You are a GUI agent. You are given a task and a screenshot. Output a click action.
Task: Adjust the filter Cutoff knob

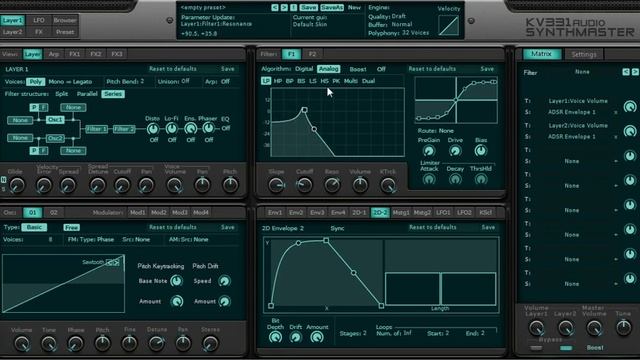pos(304,185)
